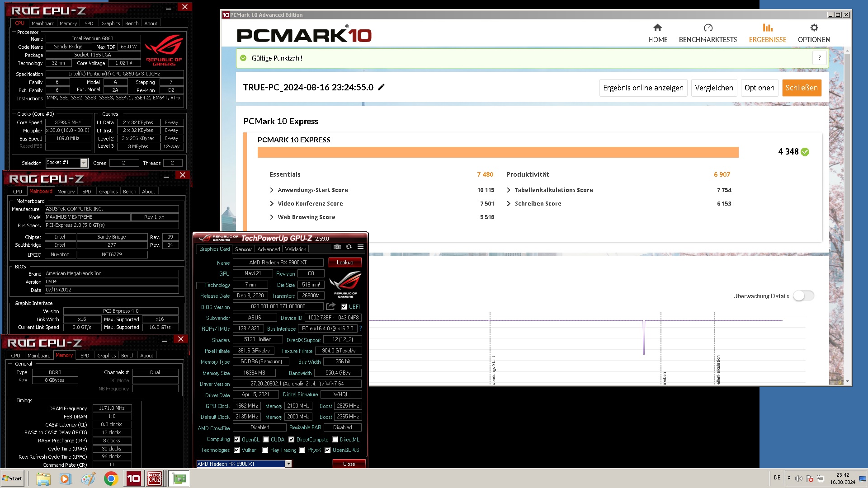The height and width of the screenshot is (488, 868).
Task: Click the dip in the monitoring graph
Action: point(644,338)
